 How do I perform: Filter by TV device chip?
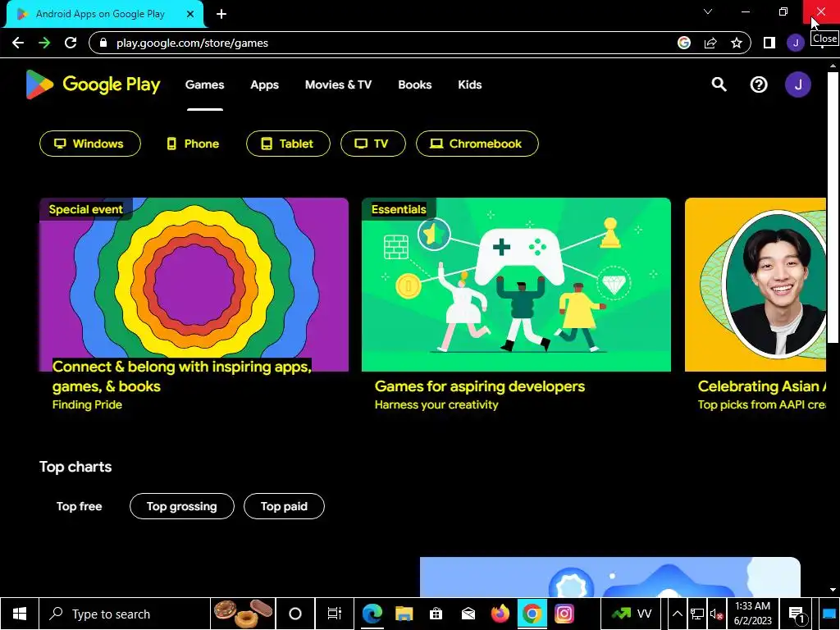coord(373,144)
